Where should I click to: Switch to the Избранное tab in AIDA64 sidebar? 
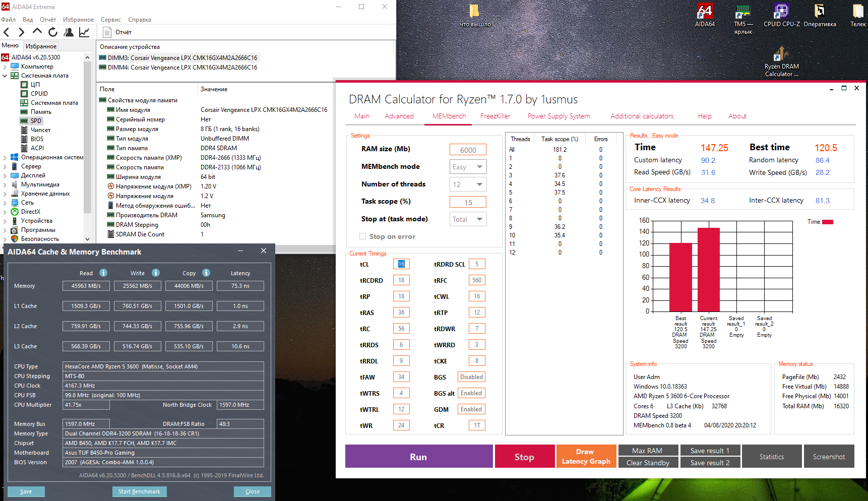(41, 46)
